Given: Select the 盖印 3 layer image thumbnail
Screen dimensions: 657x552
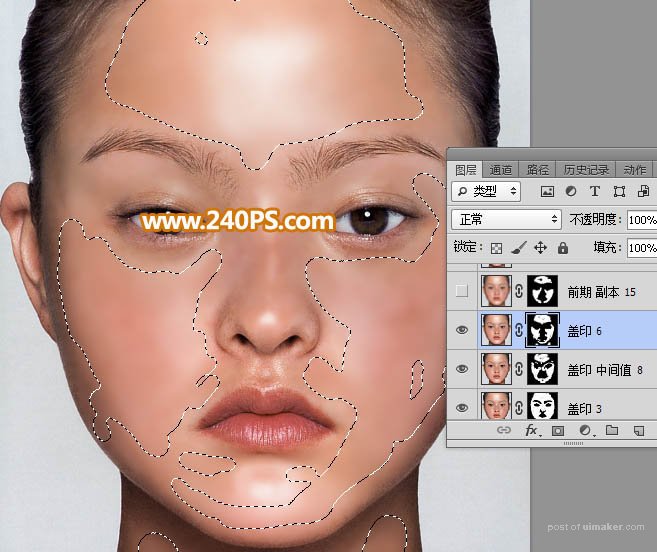Looking at the screenshot, I should tap(497, 406).
